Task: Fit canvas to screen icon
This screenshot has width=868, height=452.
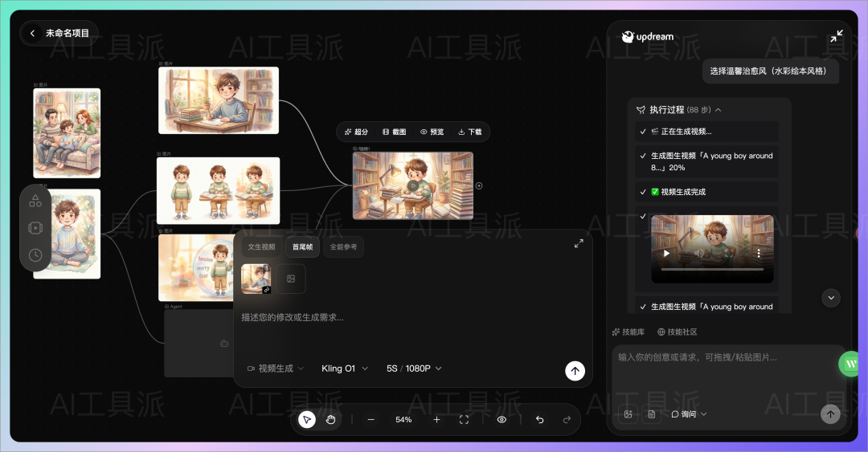Action: (464, 420)
